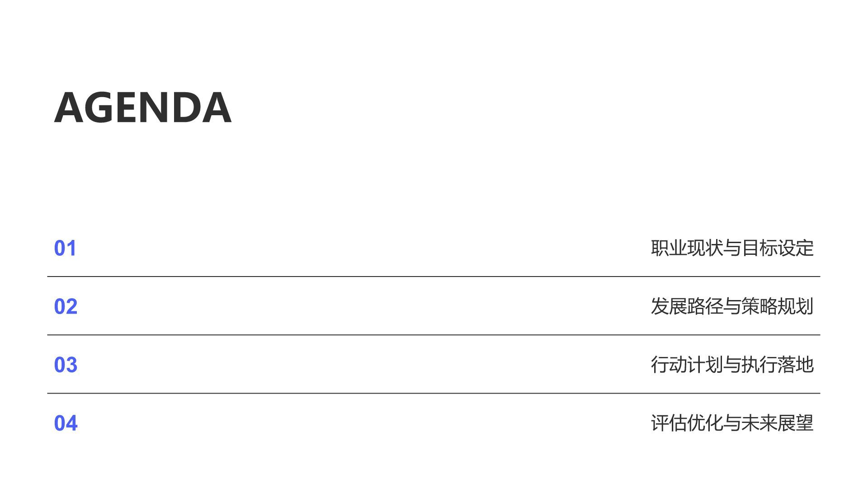Click the AGENDA title text
The width and height of the screenshot is (868, 488).
click(x=143, y=108)
